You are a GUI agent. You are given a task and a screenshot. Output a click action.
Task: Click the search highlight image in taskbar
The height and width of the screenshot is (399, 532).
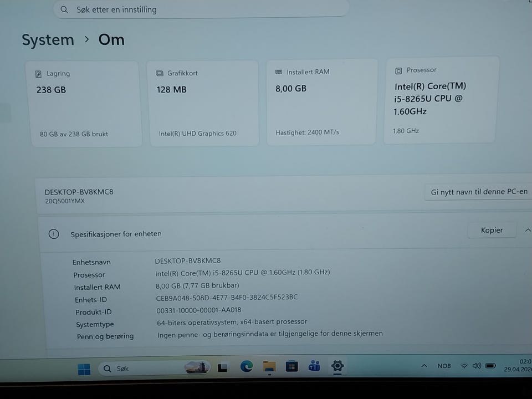pos(196,367)
